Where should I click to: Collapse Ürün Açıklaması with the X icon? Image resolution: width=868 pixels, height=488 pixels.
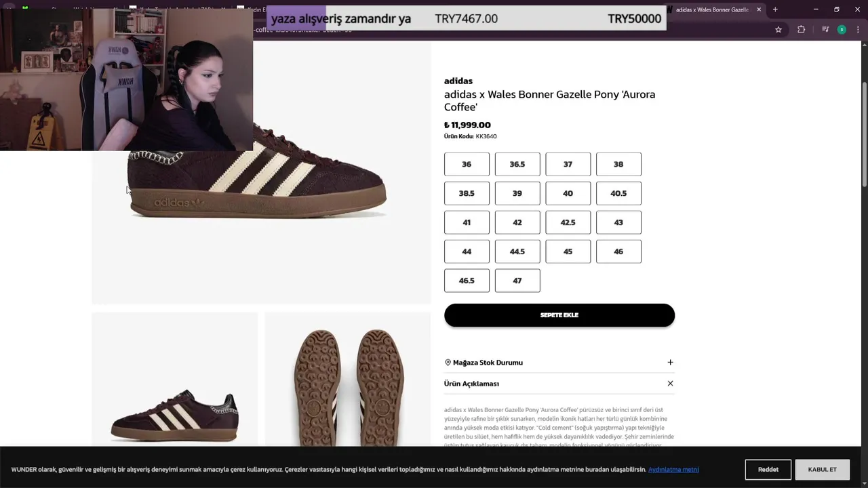[670, 384]
